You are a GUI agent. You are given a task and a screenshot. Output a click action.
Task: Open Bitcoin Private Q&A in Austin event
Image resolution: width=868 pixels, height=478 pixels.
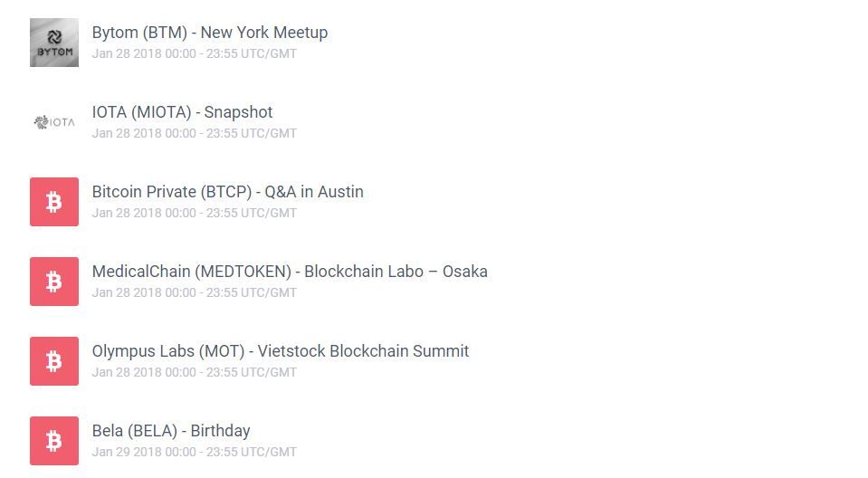coord(227,192)
